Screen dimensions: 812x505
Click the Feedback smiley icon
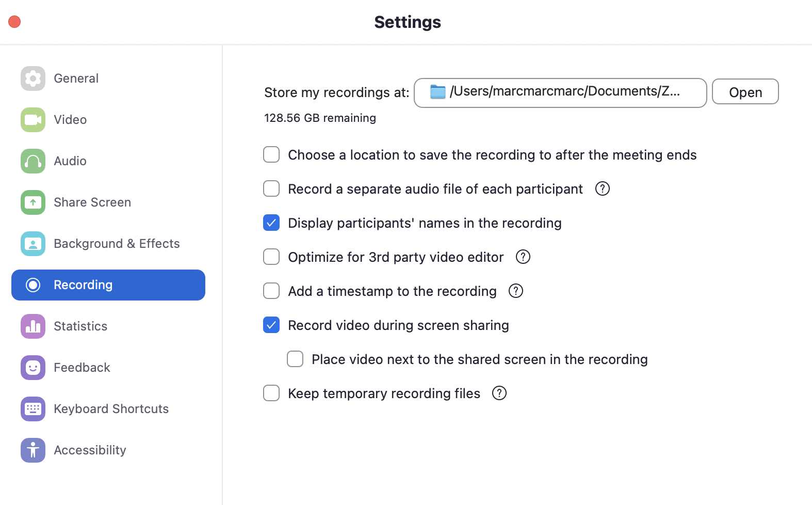pyautogui.click(x=33, y=368)
